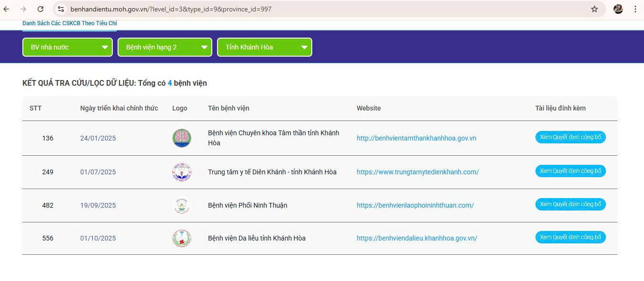
Task: Visit the trungtamytedienkhanh.com link
Action: pyautogui.click(x=417, y=172)
